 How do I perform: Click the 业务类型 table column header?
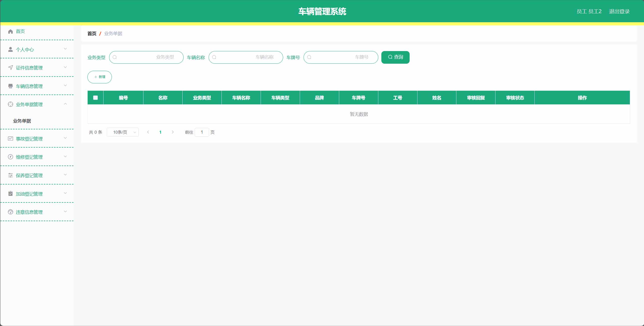(x=202, y=98)
